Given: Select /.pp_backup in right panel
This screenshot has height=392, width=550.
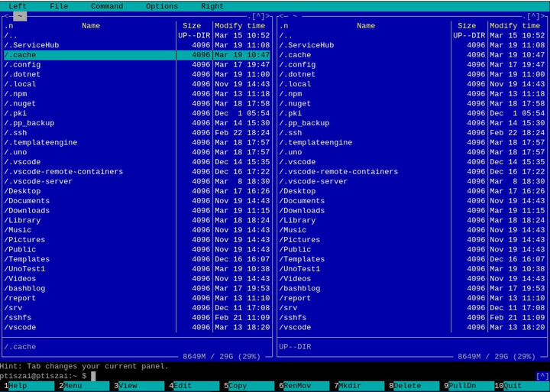Looking at the screenshot, I should (x=412, y=123).
